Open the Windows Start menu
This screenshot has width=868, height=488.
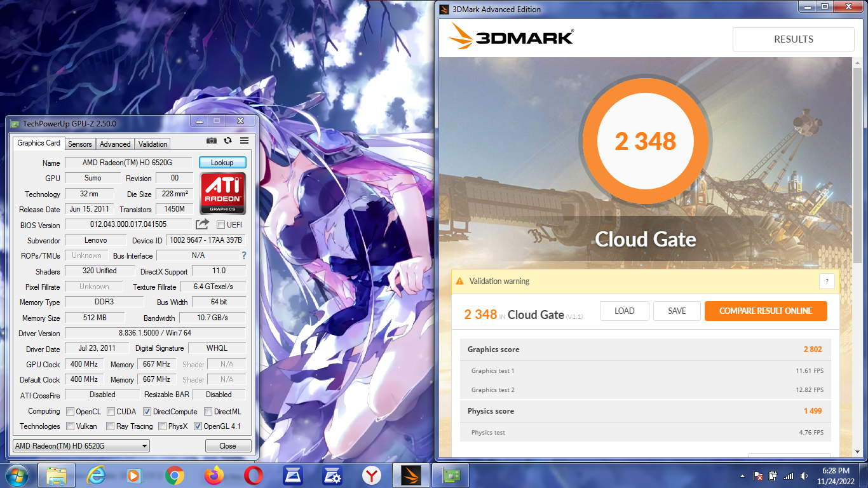[x=17, y=475]
